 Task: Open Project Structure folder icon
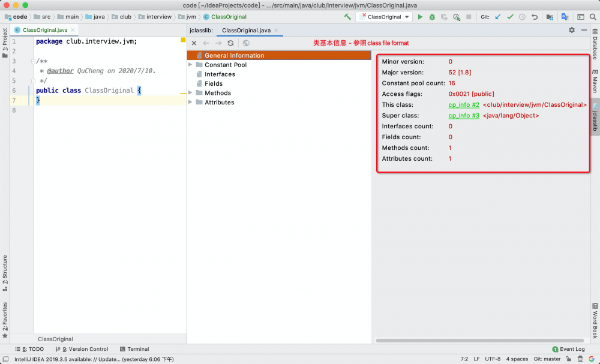pyautogui.click(x=550, y=17)
